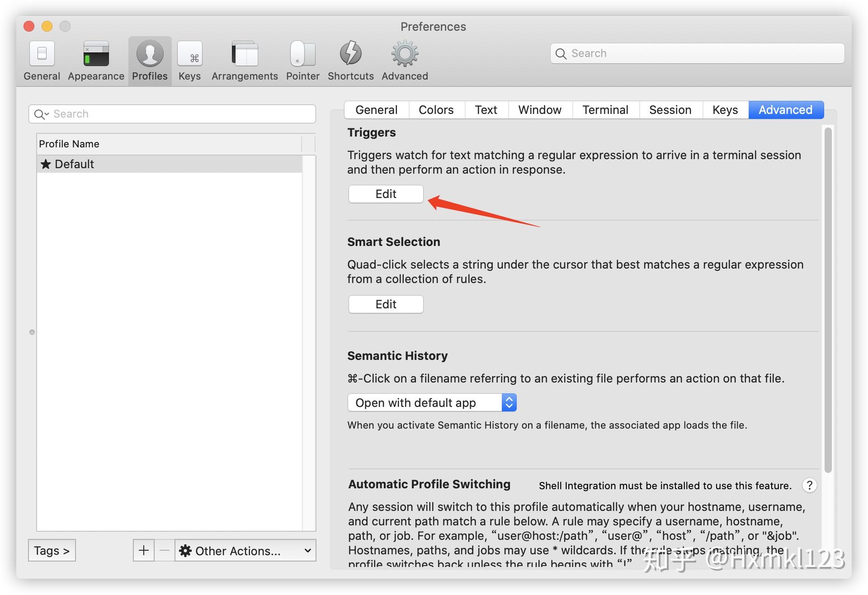This screenshot has height=595, width=868.
Task: Select the Keys toolbar icon
Action: [x=189, y=54]
